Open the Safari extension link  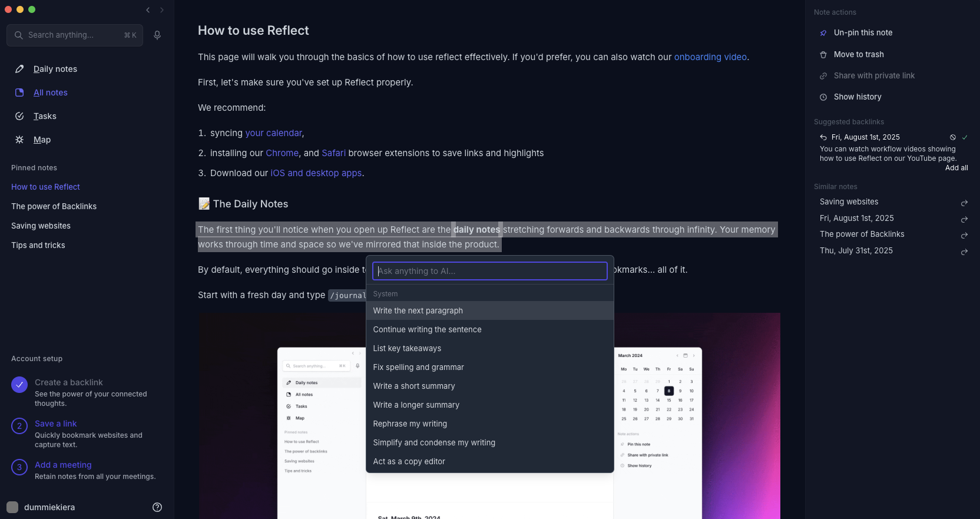click(333, 153)
